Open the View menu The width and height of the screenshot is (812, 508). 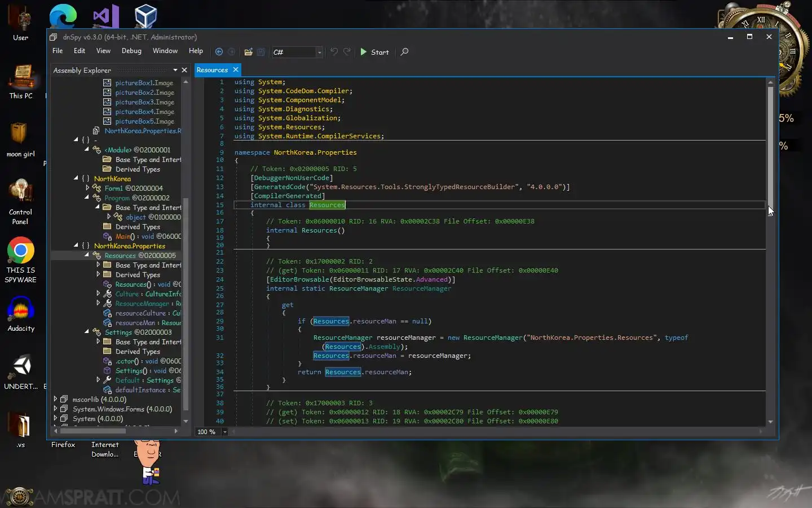[103, 51]
